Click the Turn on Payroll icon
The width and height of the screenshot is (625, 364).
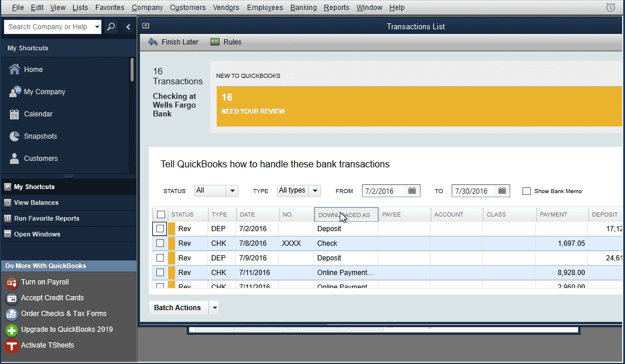[x=12, y=282]
